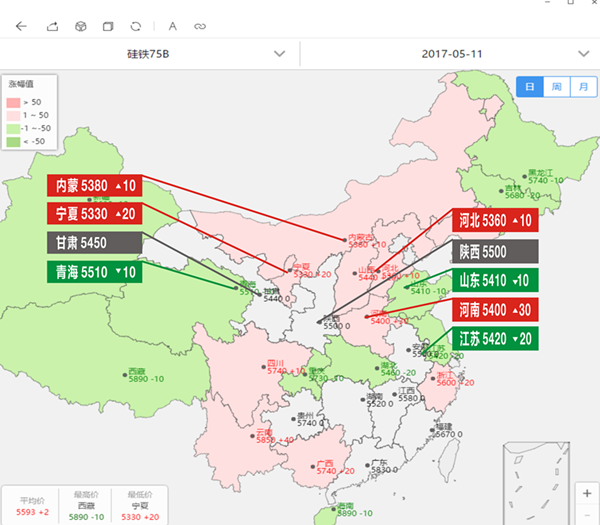Image resolution: width=600 pixels, height=525 pixels.
Task: Open the 硅铁75B product dropdown
Action: click(150, 54)
